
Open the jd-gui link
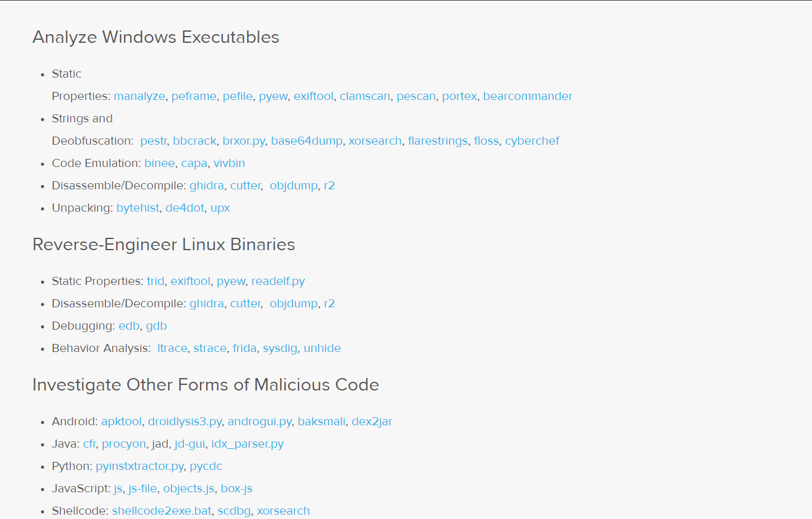point(190,444)
